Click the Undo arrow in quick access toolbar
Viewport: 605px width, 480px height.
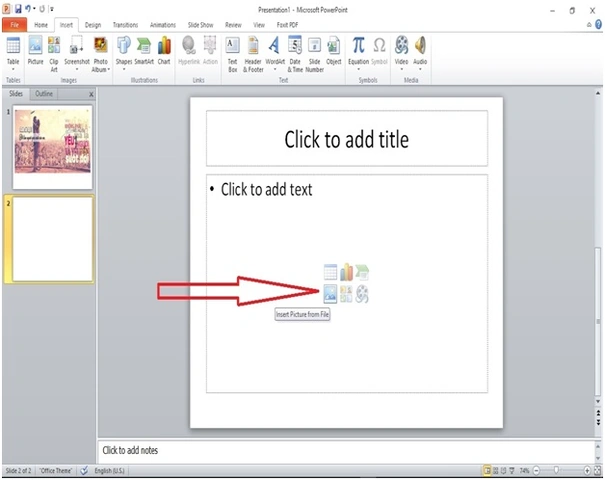[28, 8]
